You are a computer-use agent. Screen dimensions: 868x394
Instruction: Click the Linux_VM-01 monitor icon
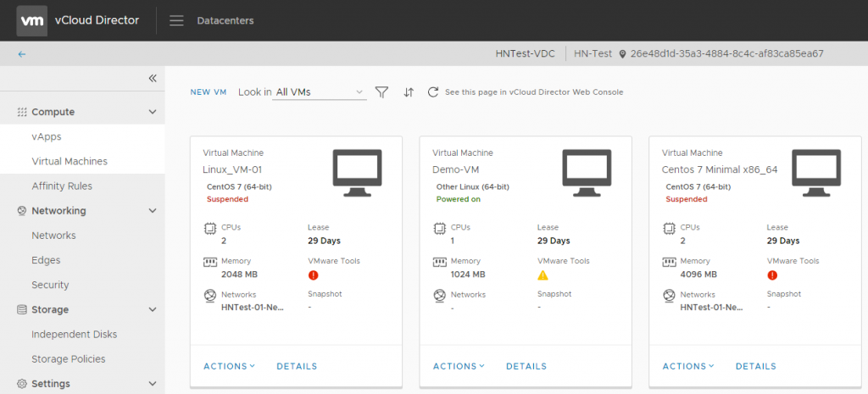click(358, 173)
